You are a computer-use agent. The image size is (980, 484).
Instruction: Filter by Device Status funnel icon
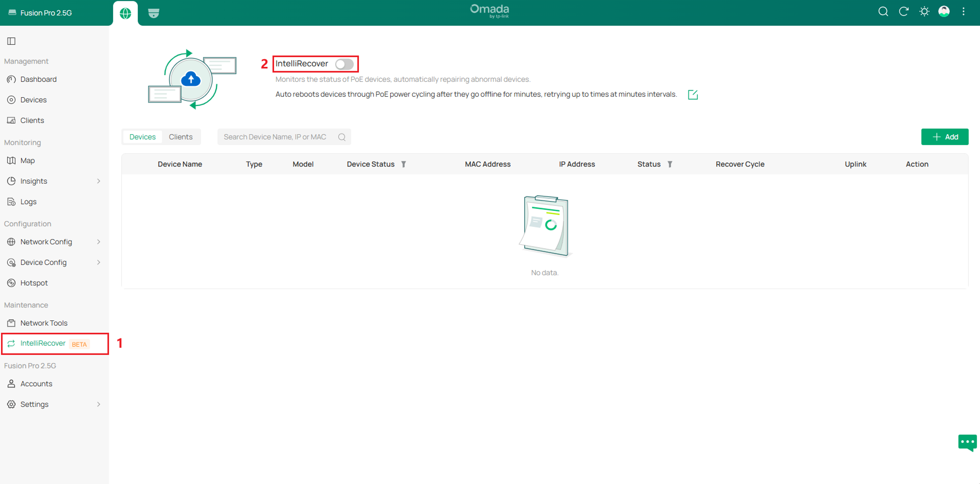[x=404, y=164]
